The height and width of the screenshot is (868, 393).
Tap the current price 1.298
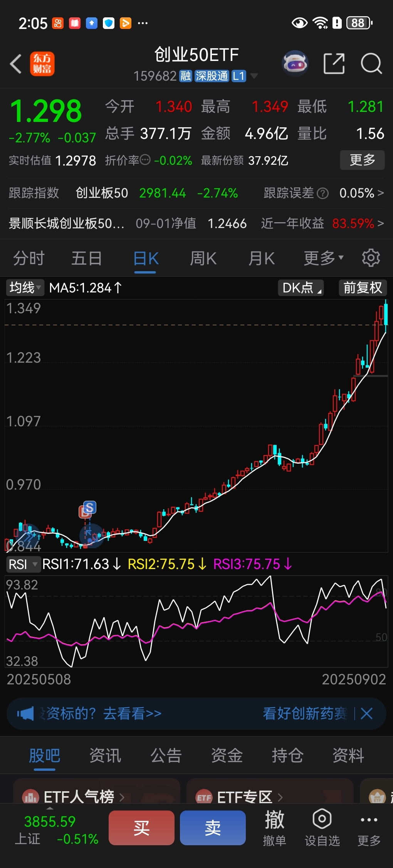point(45,111)
